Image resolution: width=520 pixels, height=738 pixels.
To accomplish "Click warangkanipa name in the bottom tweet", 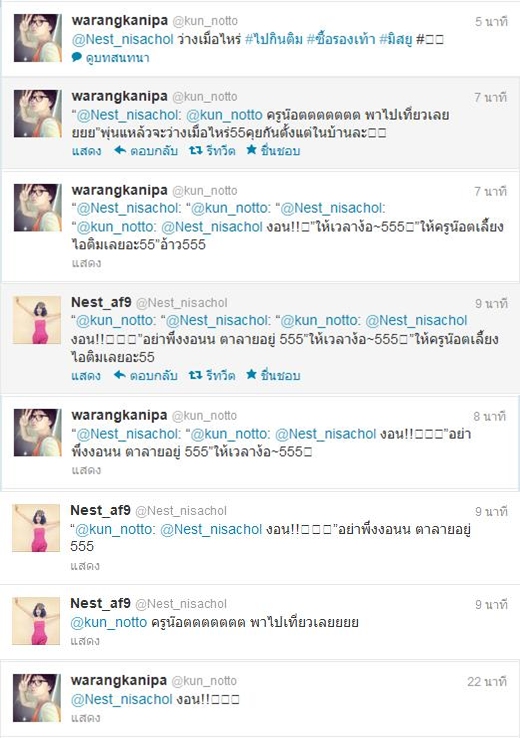I will point(119,680).
